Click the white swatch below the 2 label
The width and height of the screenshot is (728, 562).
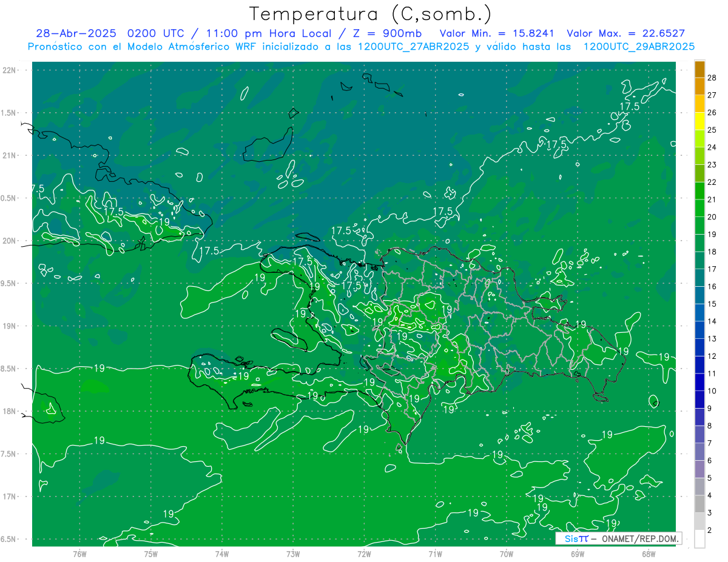[x=699, y=539]
